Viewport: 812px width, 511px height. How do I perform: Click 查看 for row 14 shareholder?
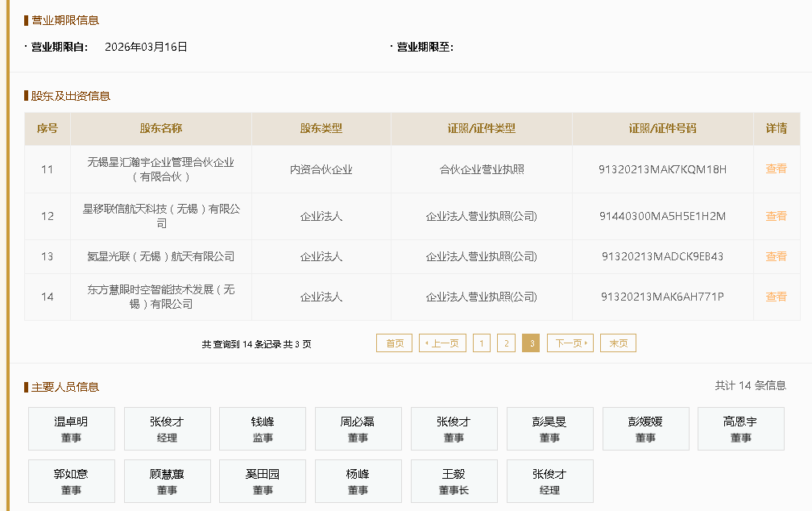(x=776, y=297)
